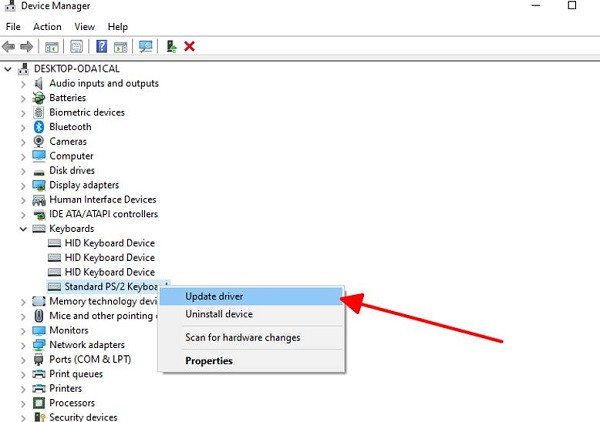Select the Ports (COM & LPT) label
600x422 pixels.
pyautogui.click(x=90, y=359)
